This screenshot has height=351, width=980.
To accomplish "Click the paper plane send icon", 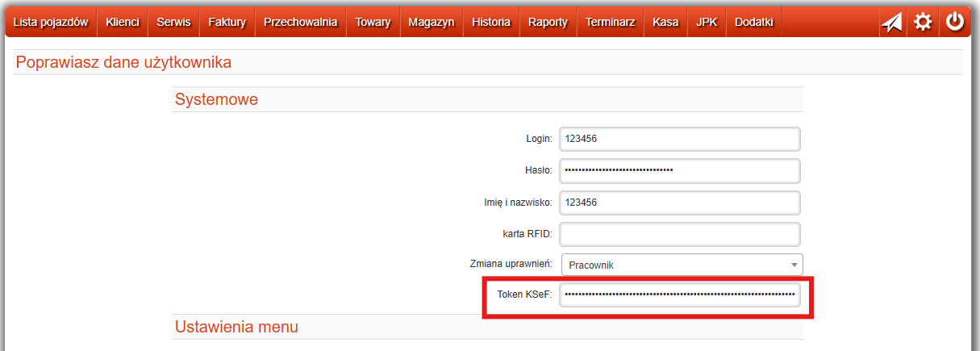I will (891, 22).
